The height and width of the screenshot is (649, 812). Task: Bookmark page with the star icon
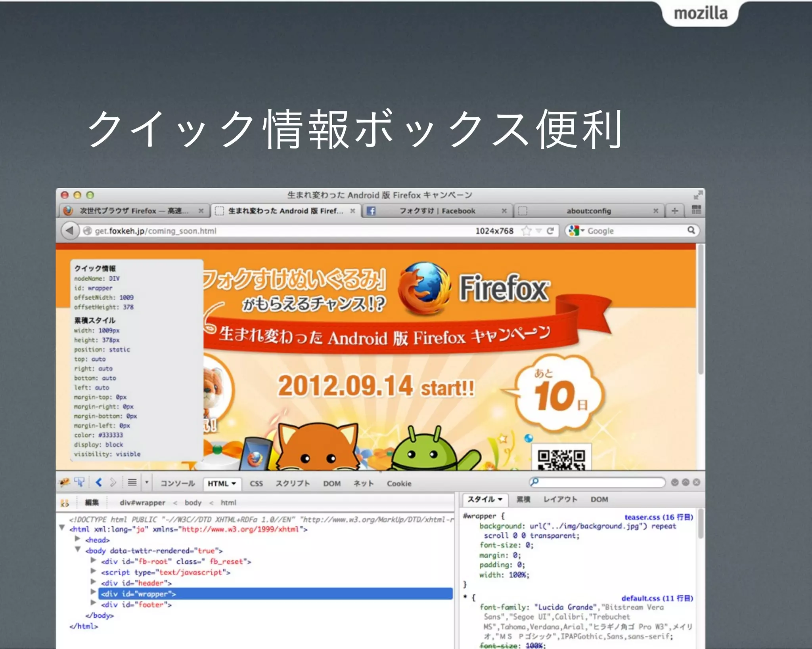click(x=527, y=231)
